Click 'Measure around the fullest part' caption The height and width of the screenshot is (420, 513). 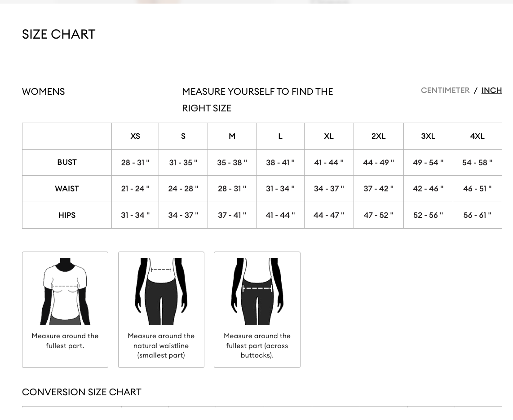[65, 341]
